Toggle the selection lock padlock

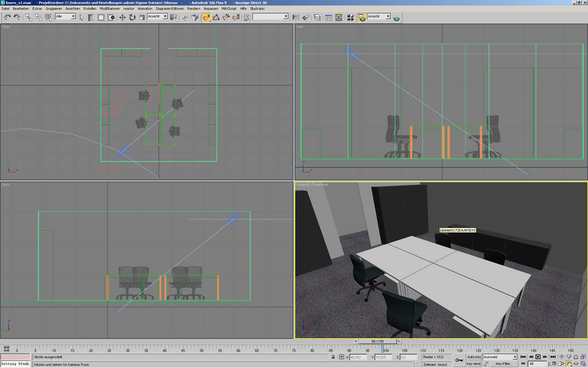(333, 357)
